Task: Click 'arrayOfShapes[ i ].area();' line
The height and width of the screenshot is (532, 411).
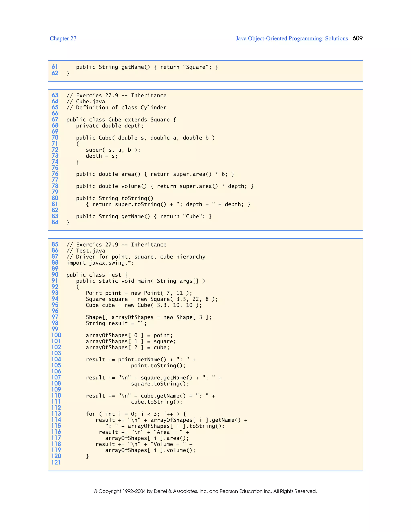Action: coord(147,438)
